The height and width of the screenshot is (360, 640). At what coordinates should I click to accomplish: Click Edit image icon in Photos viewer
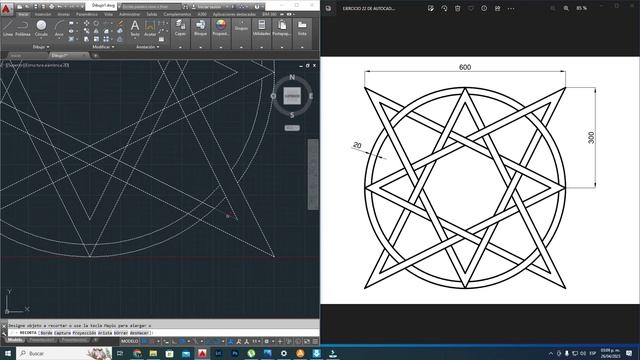coord(431,8)
